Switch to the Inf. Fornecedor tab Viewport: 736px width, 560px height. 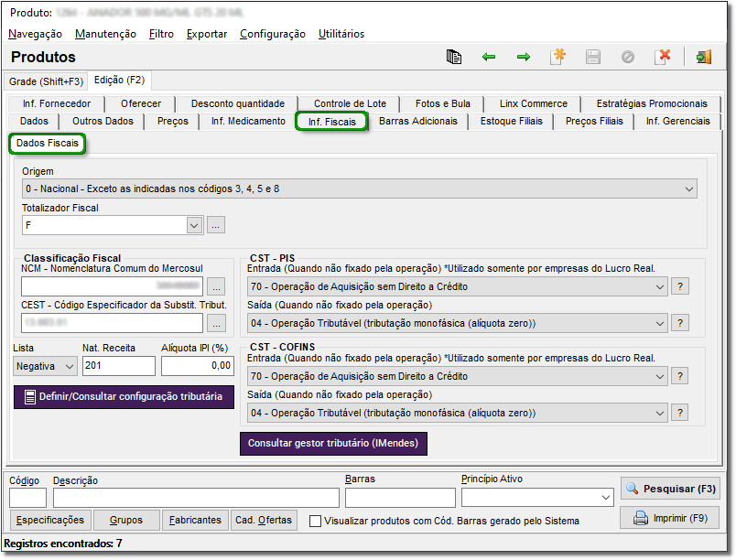click(57, 103)
